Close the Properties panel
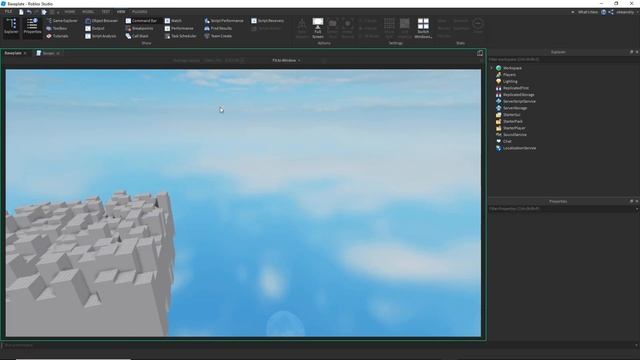 (x=637, y=201)
